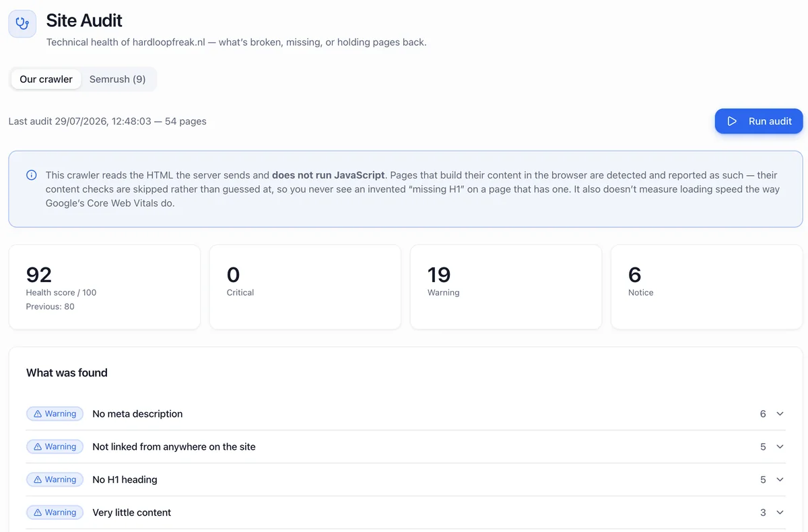Click warning triangle icon beside Very little content

tap(38, 513)
